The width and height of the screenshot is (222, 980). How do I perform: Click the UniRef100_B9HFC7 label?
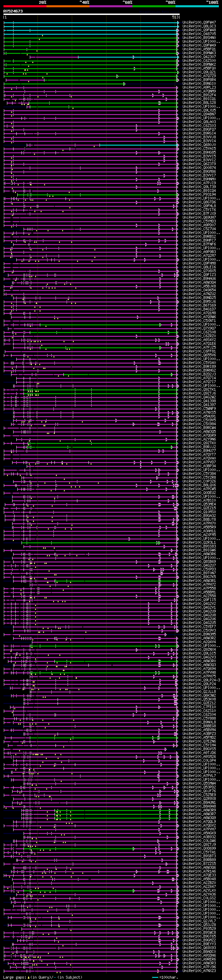199,240
